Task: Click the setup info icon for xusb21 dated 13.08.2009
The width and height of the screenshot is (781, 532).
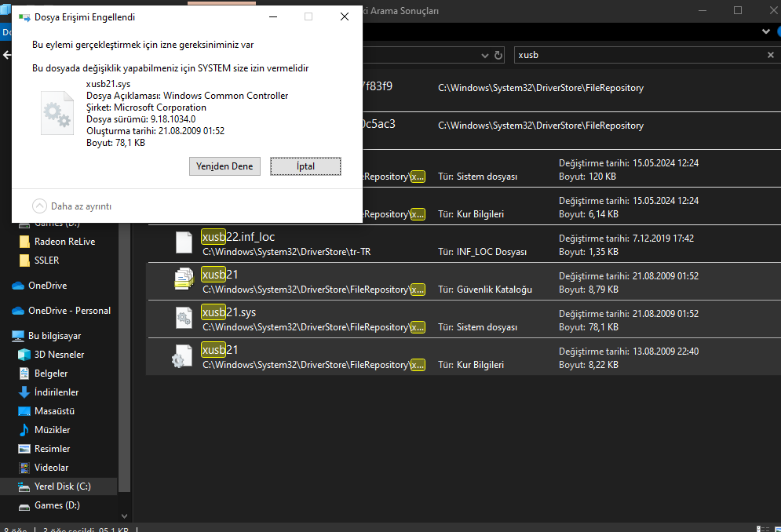Action: [182, 356]
